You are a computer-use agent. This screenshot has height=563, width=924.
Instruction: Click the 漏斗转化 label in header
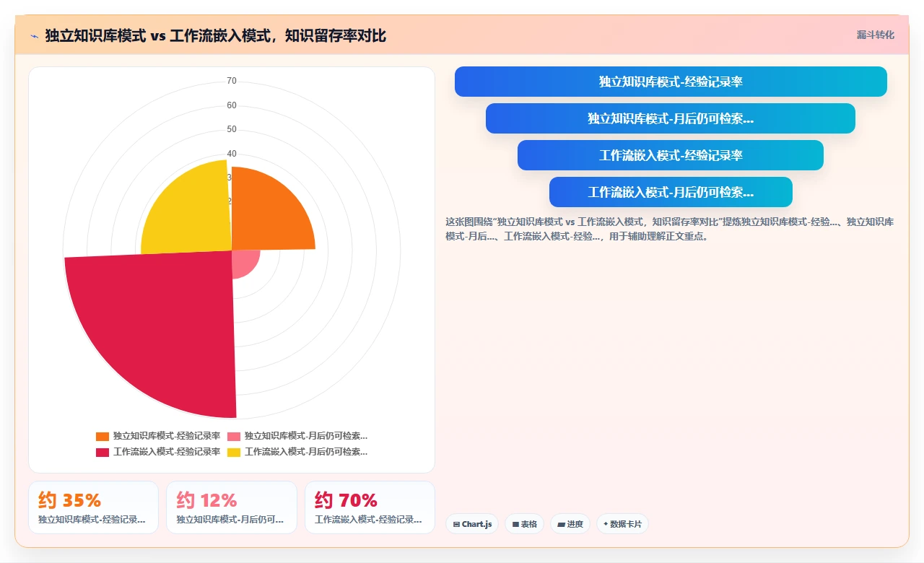(875, 35)
